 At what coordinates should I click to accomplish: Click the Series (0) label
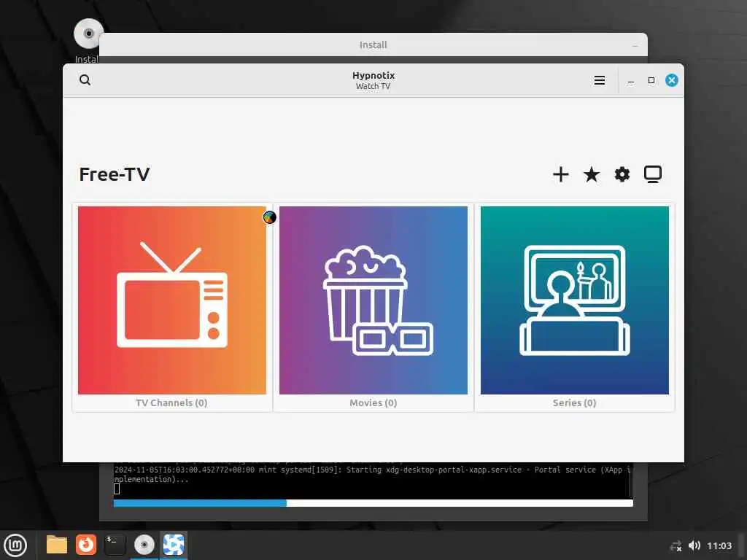[575, 402]
